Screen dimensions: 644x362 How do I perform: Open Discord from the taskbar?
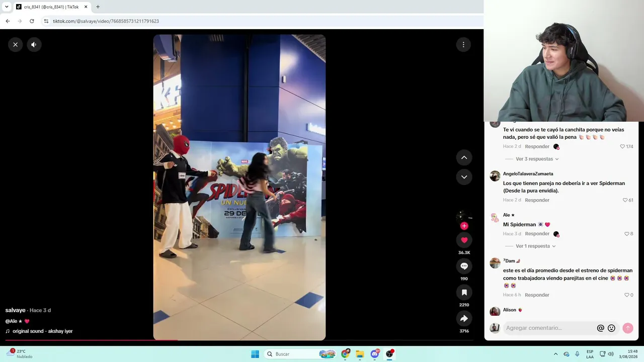pyautogui.click(x=375, y=354)
